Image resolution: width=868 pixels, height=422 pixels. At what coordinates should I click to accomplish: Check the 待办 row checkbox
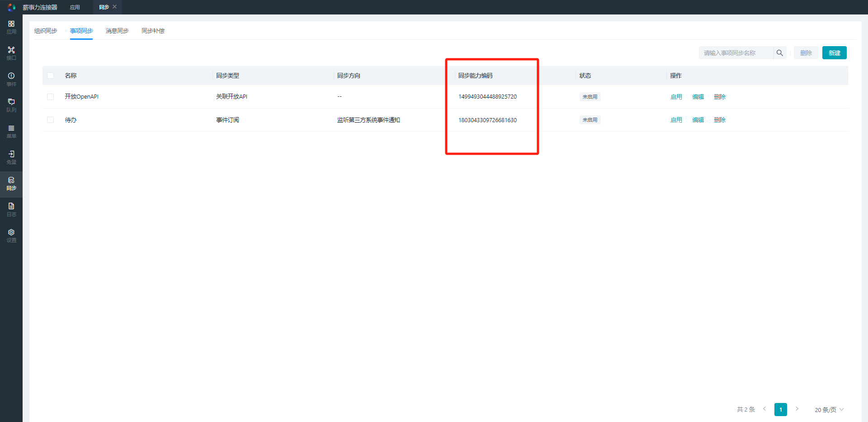coord(50,120)
